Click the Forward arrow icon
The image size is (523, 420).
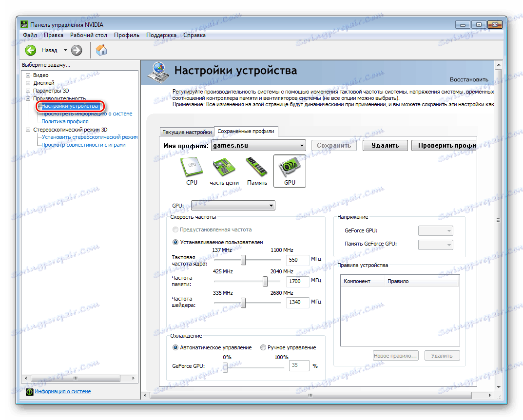pos(77,50)
